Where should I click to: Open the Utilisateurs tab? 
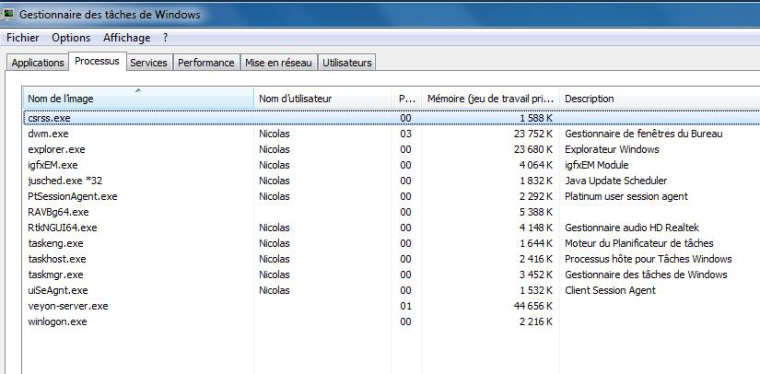point(347,63)
